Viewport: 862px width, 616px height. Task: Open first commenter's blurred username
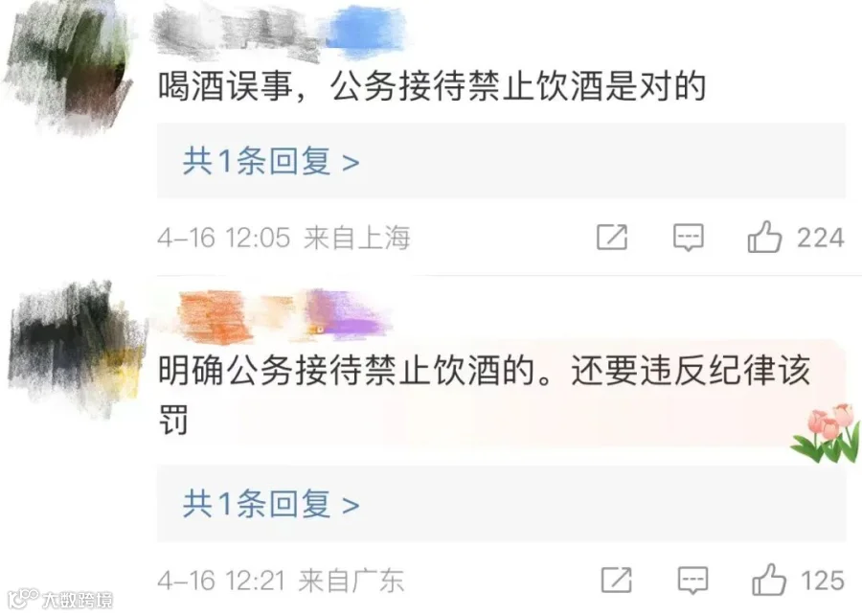[281, 33]
